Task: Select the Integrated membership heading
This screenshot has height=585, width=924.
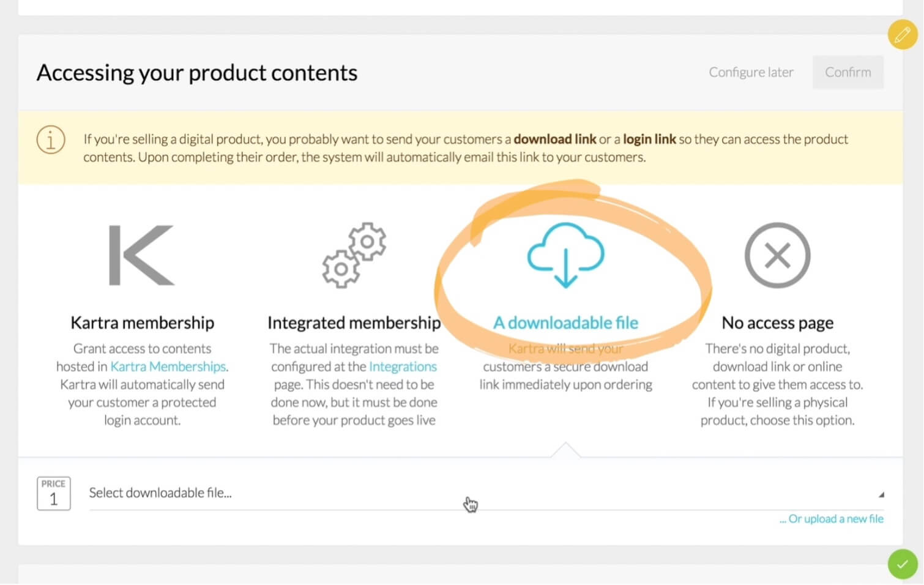Action: click(354, 322)
